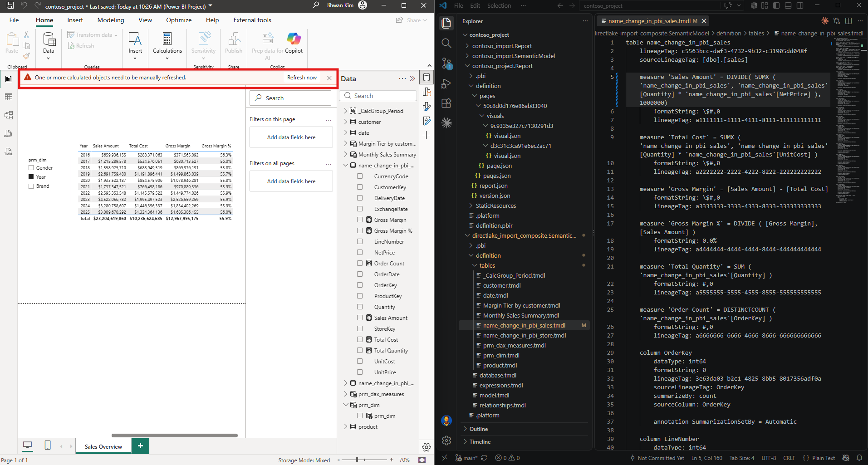Click VS Code Accounts avatar icon
Image resolution: width=868 pixels, height=465 pixels.
click(x=446, y=421)
